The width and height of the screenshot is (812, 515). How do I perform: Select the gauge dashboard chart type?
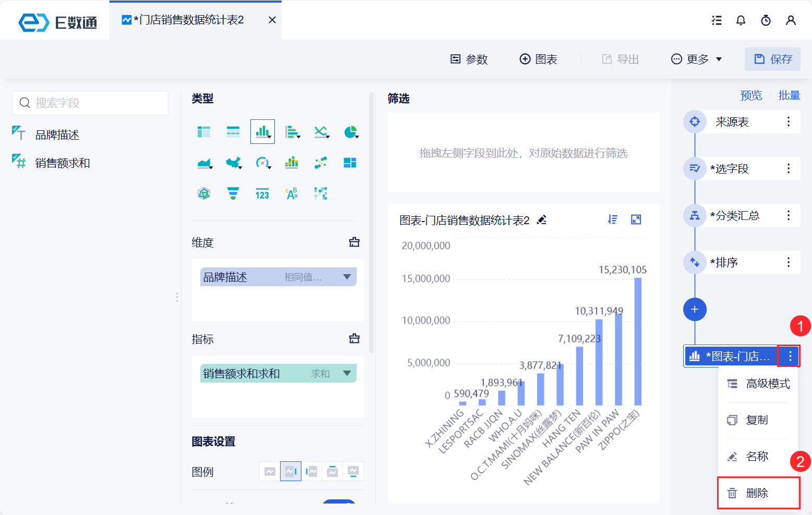(x=263, y=163)
